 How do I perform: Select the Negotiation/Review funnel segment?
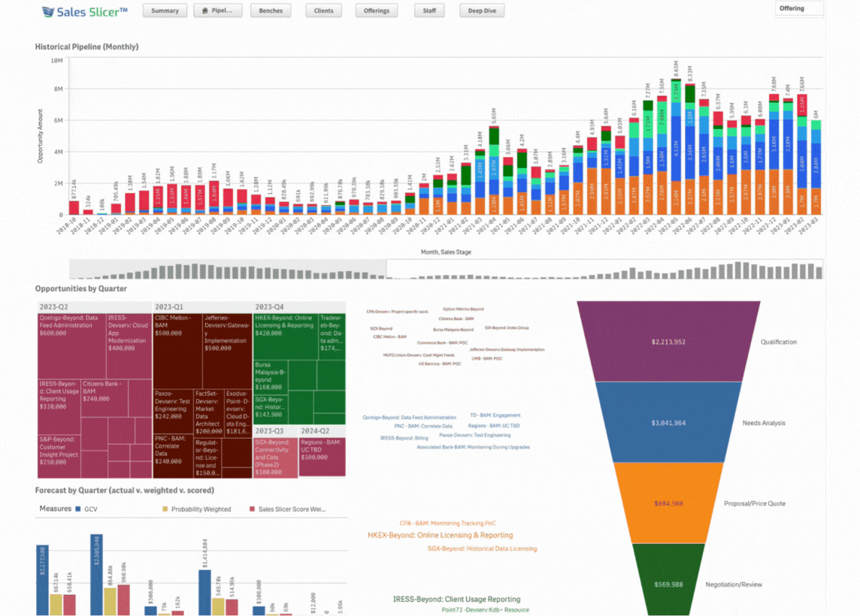tap(668, 580)
